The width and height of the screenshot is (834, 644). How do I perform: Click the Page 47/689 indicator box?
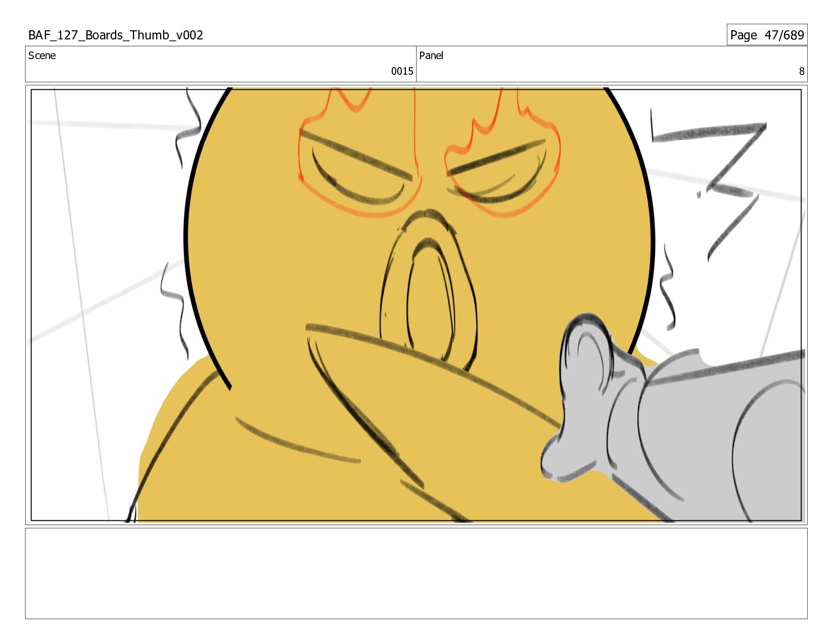pos(767,35)
